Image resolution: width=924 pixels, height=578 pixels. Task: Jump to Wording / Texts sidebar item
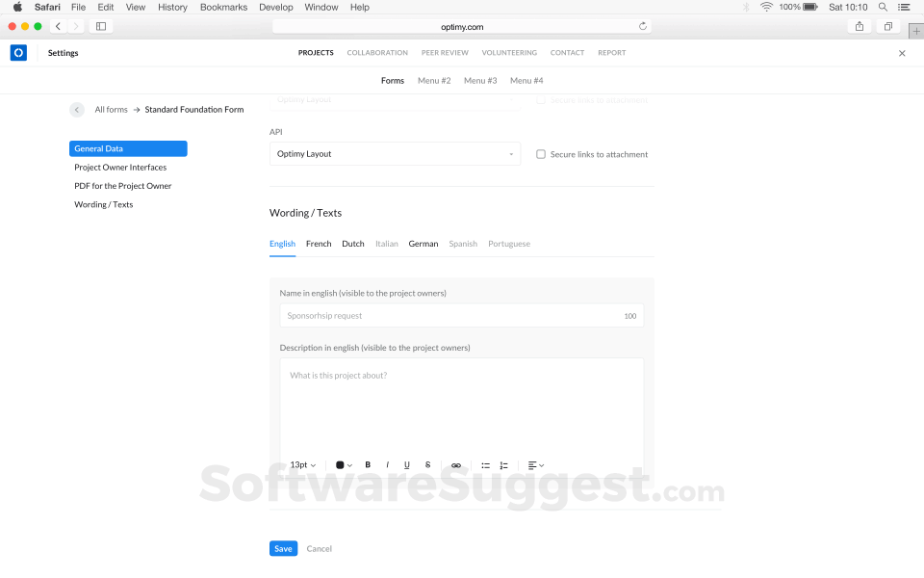click(x=104, y=204)
